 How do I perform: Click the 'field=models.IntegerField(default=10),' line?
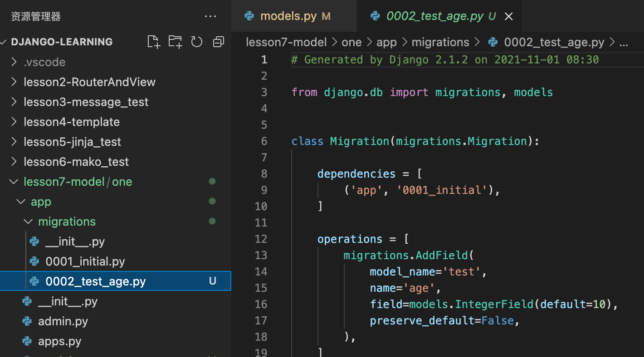point(494,304)
